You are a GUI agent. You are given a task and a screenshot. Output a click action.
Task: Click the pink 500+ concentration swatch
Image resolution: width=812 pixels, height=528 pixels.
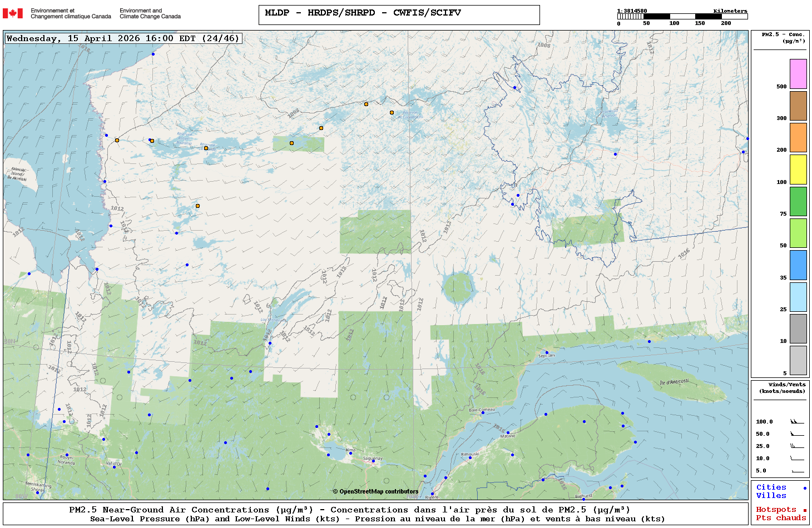(x=798, y=74)
